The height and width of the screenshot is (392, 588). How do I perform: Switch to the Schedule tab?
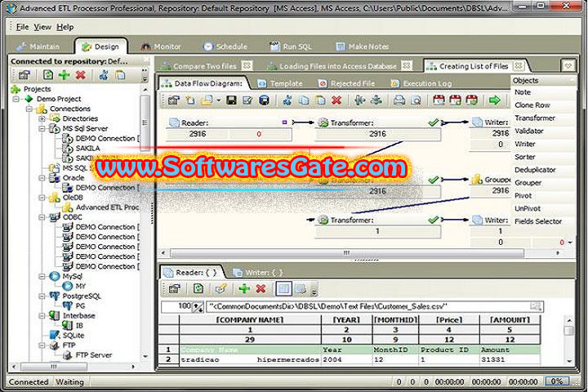click(225, 47)
